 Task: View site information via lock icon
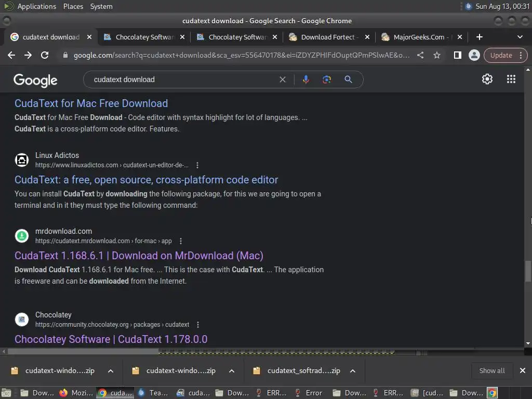pyautogui.click(x=65, y=55)
